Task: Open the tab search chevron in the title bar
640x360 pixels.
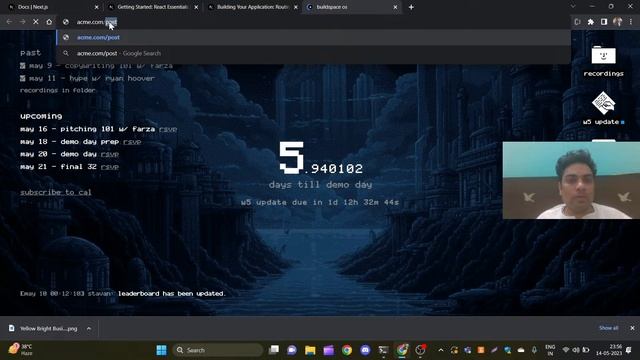Action: 573,7
